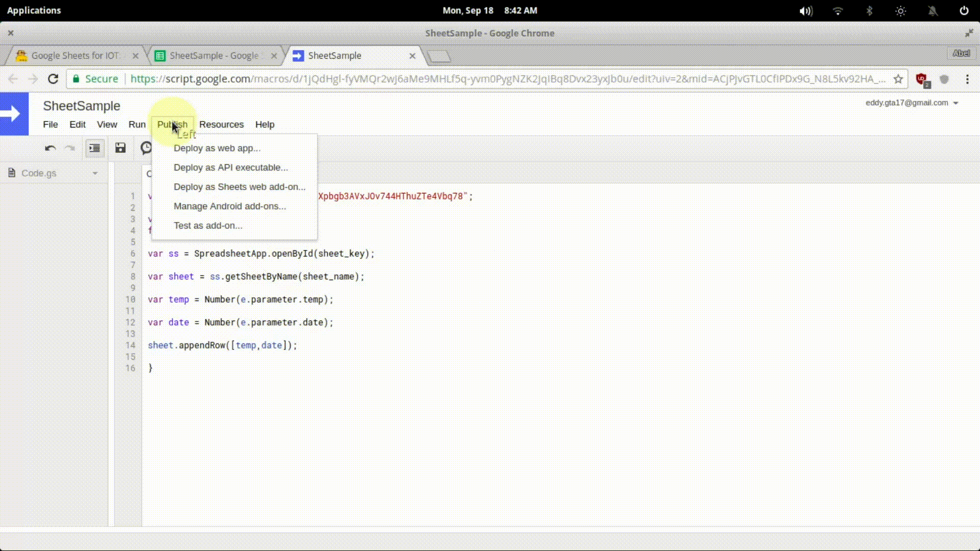
Task: Switch to SheetSample - Google spreadsheet tab
Action: (x=214, y=56)
